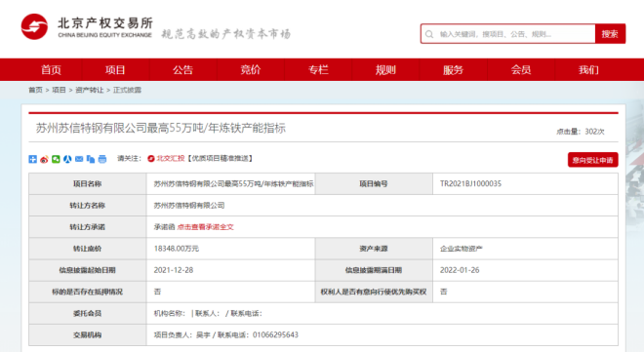Click the red 搜索 search button

coord(610,34)
